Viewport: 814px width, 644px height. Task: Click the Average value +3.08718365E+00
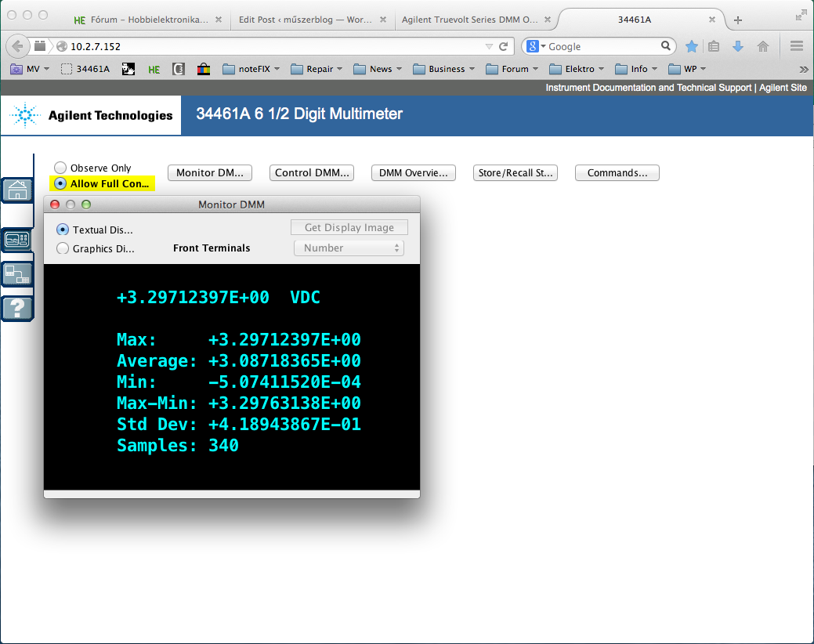coord(284,361)
